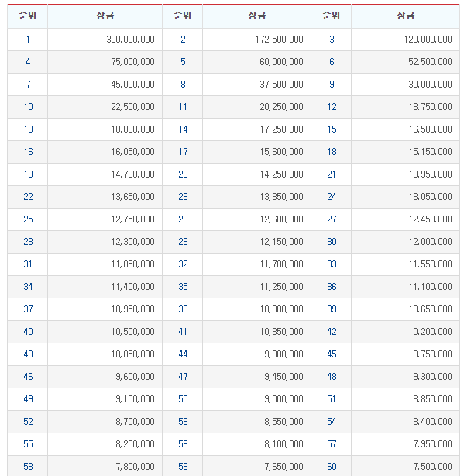
Task: Select prize 9,900,000
Action: pyautogui.click(x=284, y=354)
